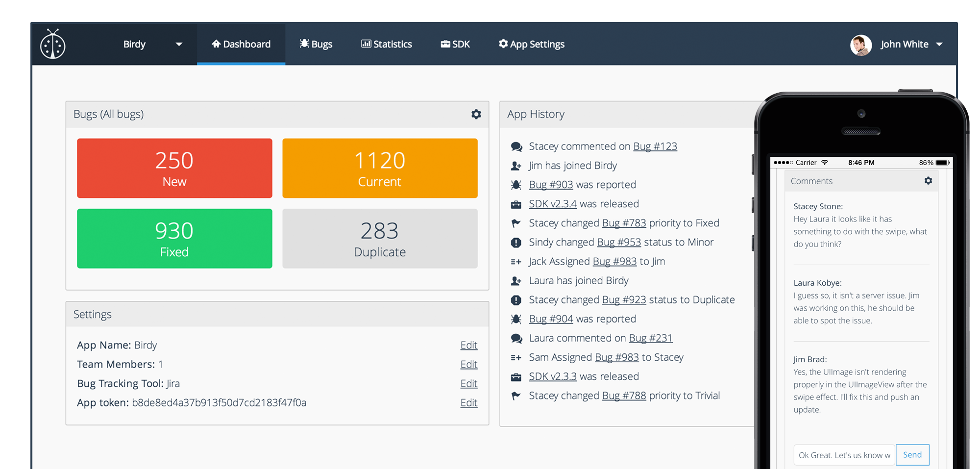This screenshot has width=980, height=469.
Task: Switch to the Bugs tab
Action: pyautogui.click(x=316, y=44)
